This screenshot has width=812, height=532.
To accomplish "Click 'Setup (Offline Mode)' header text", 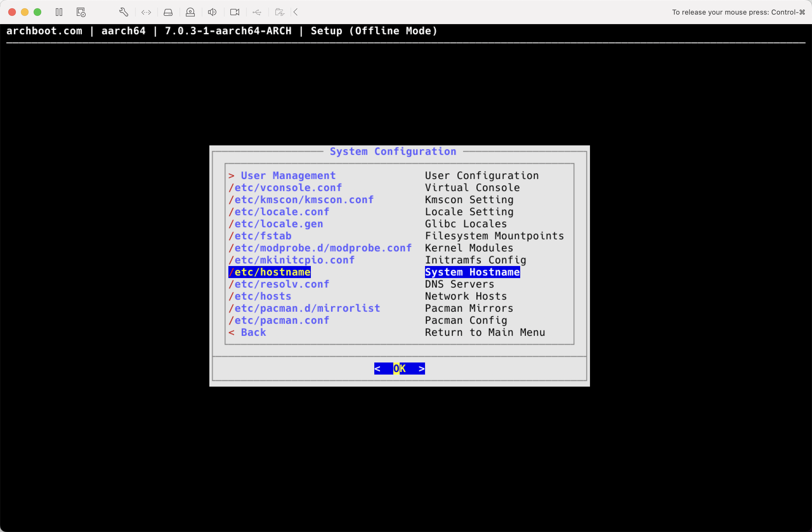I will click(374, 31).
